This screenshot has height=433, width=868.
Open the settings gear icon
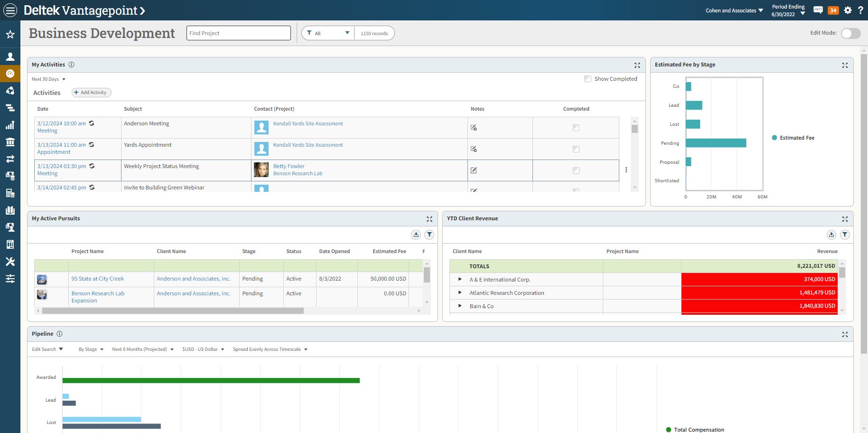tap(848, 10)
